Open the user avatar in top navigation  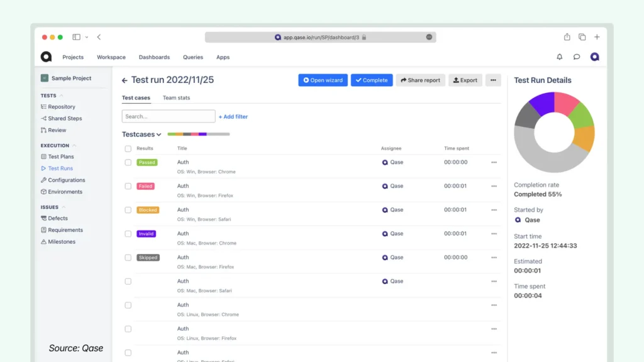(x=594, y=57)
